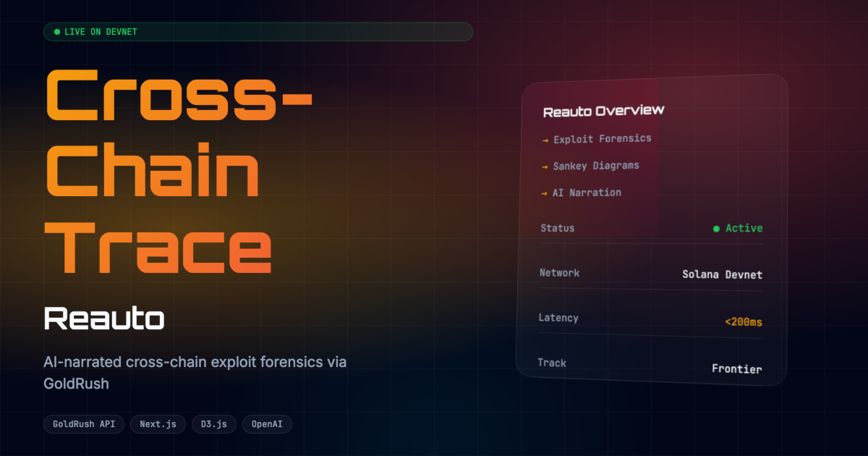Click the green Active status dot
The height and width of the screenshot is (456, 868).
[716, 229]
